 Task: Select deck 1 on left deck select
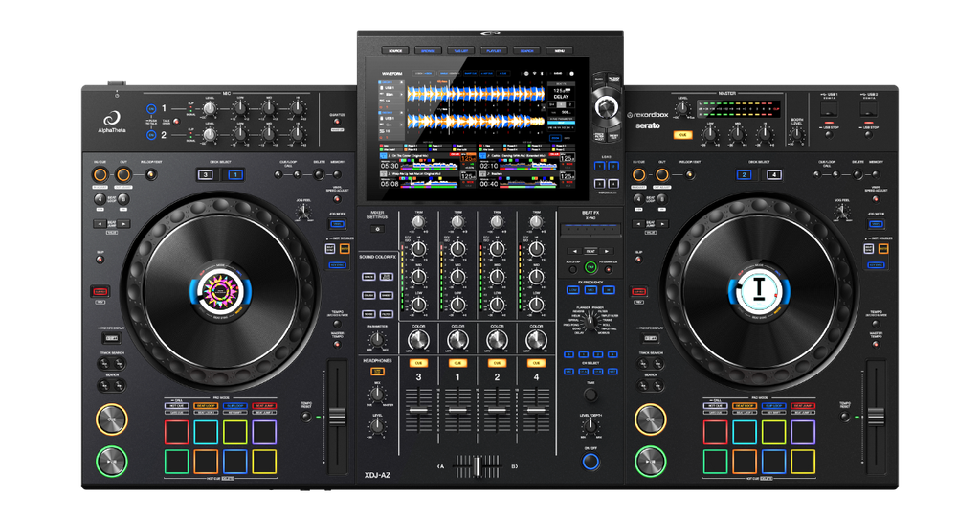[235, 174]
